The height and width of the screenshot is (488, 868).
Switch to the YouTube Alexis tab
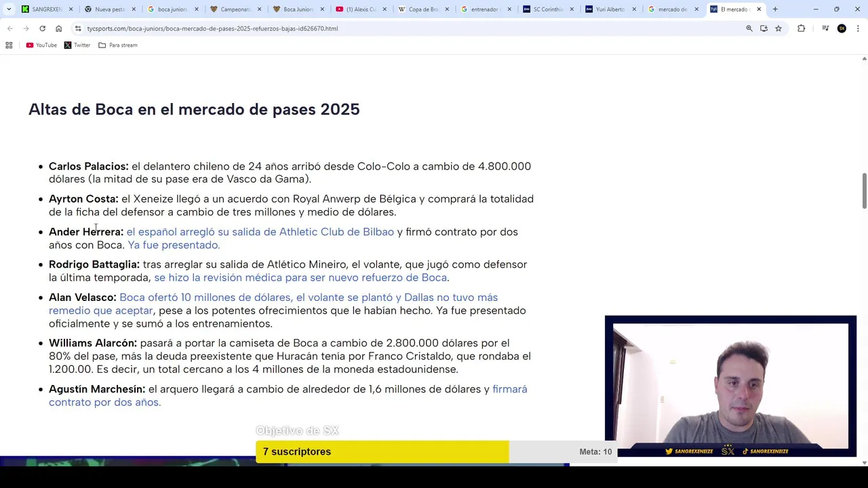click(359, 9)
